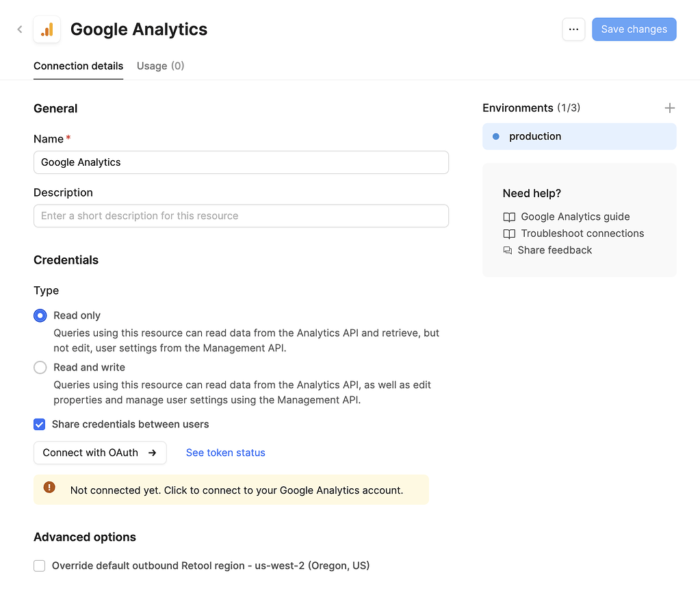Switch to the Usage tab

point(160,66)
